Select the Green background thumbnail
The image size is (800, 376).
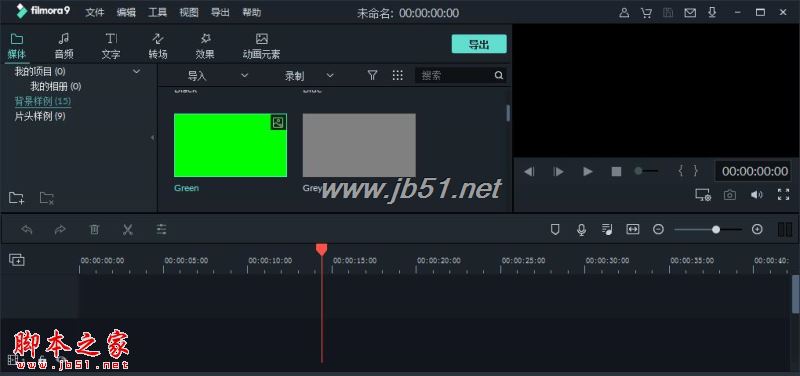[231, 145]
